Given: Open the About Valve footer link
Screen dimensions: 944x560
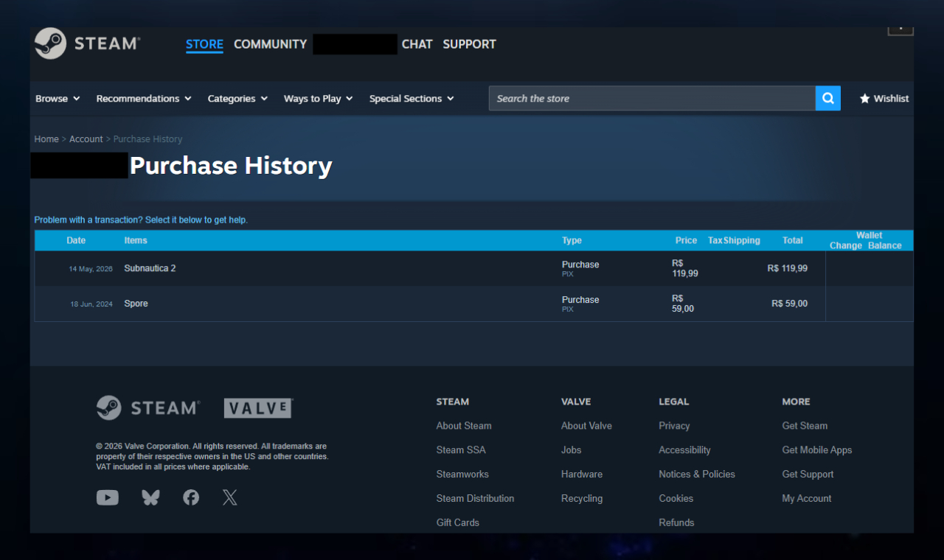Looking at the screenshot, I should 586,426.
